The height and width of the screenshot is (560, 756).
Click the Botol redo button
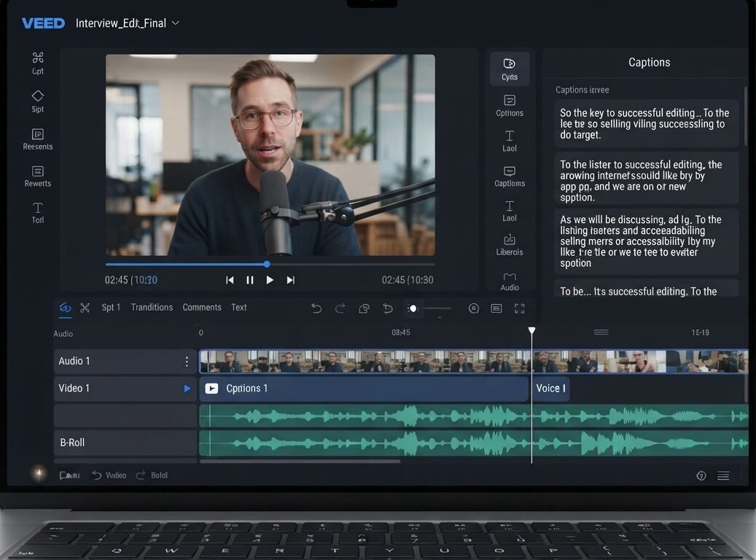coord(152,475)
